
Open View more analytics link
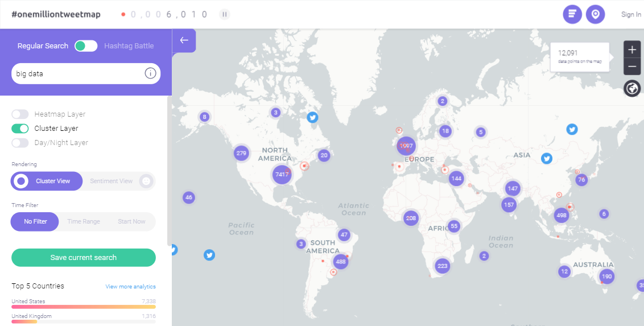[x=130, y=287]
